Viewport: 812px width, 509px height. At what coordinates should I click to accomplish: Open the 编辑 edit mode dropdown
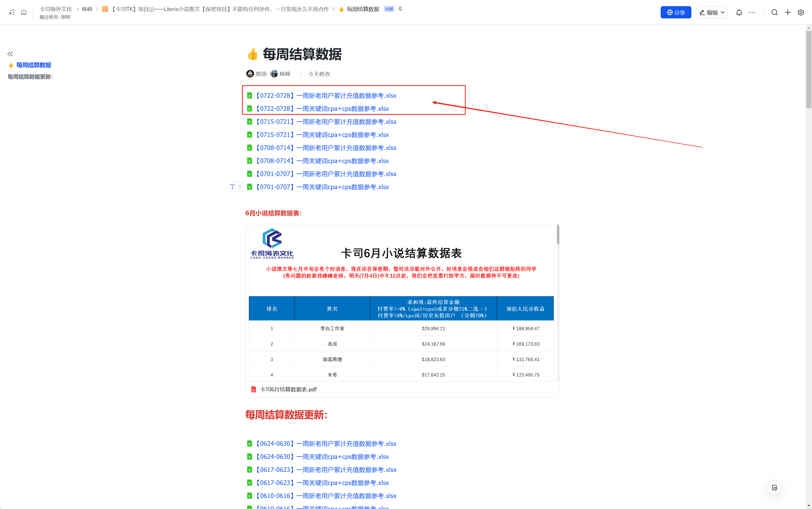(x=712, y=13)
